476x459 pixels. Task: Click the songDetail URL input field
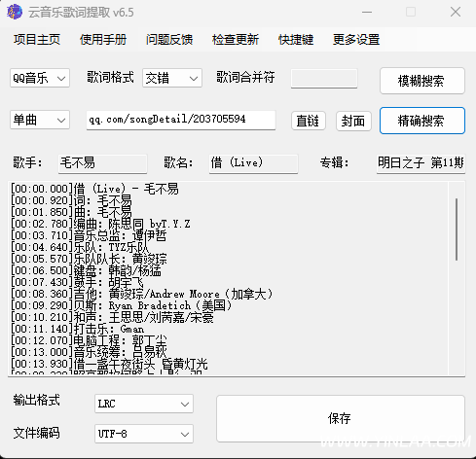point(181,120)
